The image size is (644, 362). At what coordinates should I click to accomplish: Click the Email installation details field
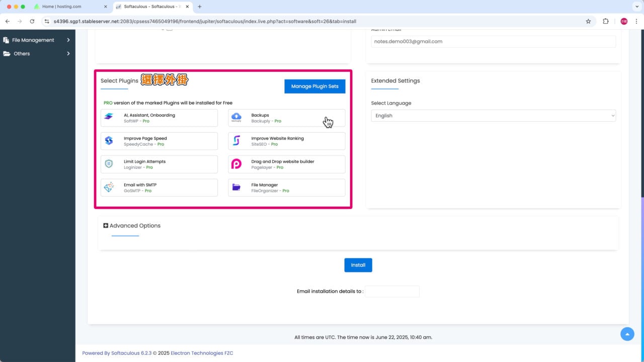click(x=392, y=292)
